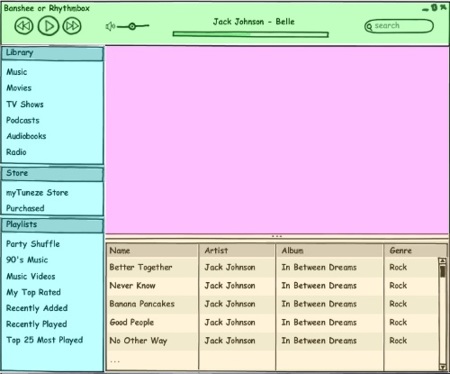
Task: Select the song Never Know
Action: [133, 286]
